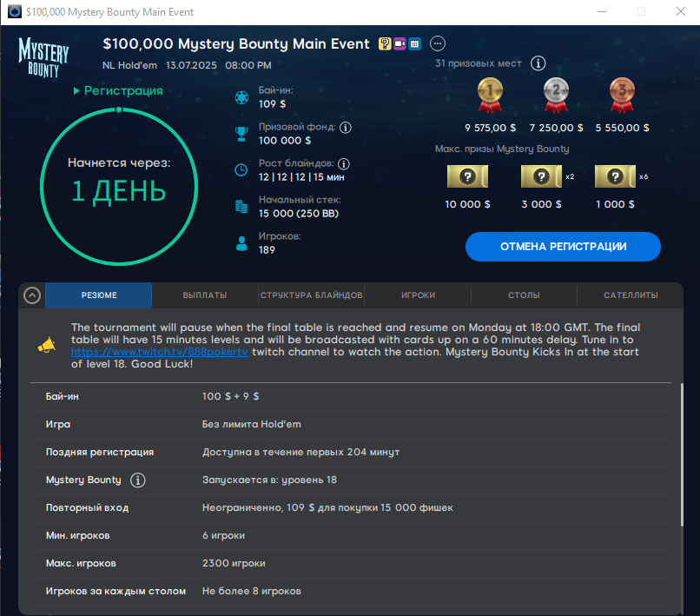Click the 31 призовых мест label
700x616 pixels.
point(479,63)
